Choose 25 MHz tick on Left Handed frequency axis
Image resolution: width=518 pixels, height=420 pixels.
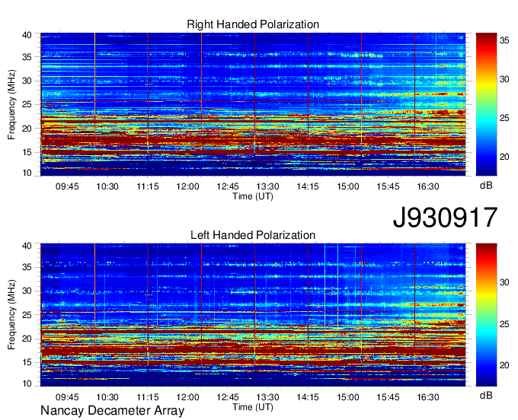point(27,315)
